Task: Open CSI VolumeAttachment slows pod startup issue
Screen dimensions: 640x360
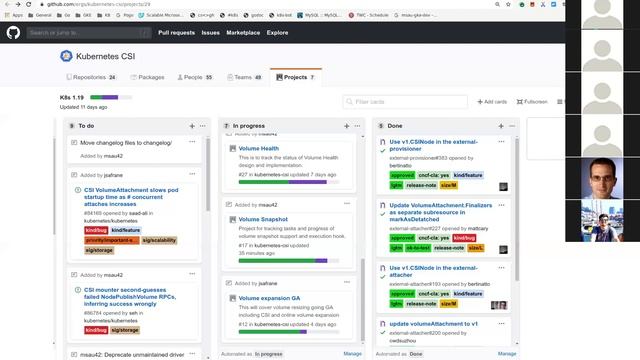Action: click(131, 197)
